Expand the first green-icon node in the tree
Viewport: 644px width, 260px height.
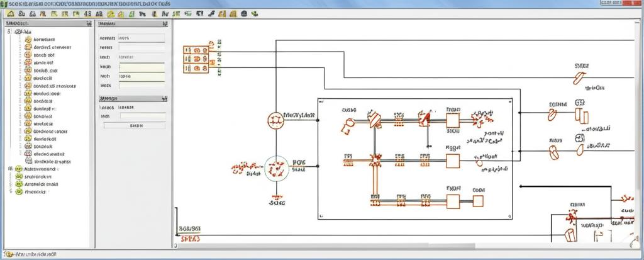[9, 169]
